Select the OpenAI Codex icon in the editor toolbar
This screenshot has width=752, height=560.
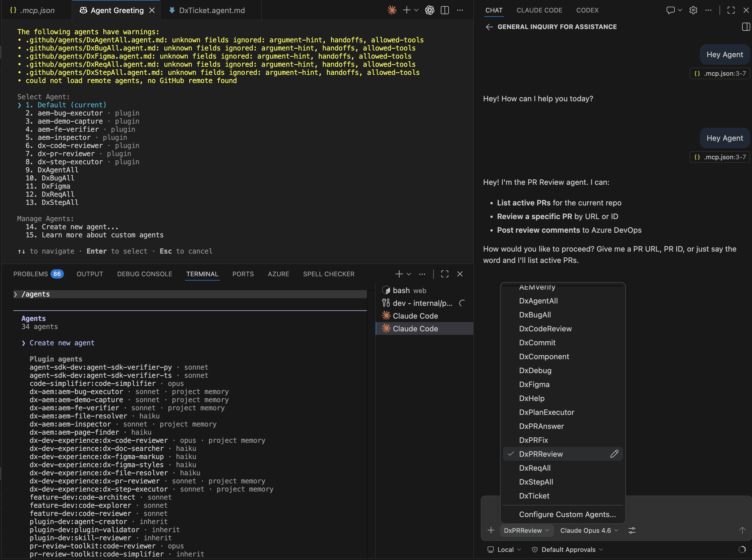tap(429, 10)
